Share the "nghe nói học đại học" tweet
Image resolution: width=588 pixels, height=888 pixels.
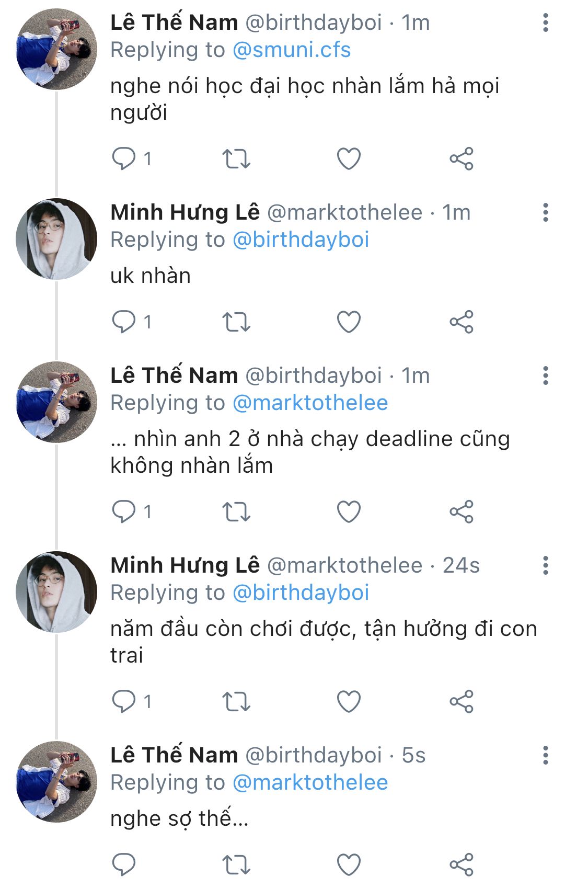coord(461,158)
